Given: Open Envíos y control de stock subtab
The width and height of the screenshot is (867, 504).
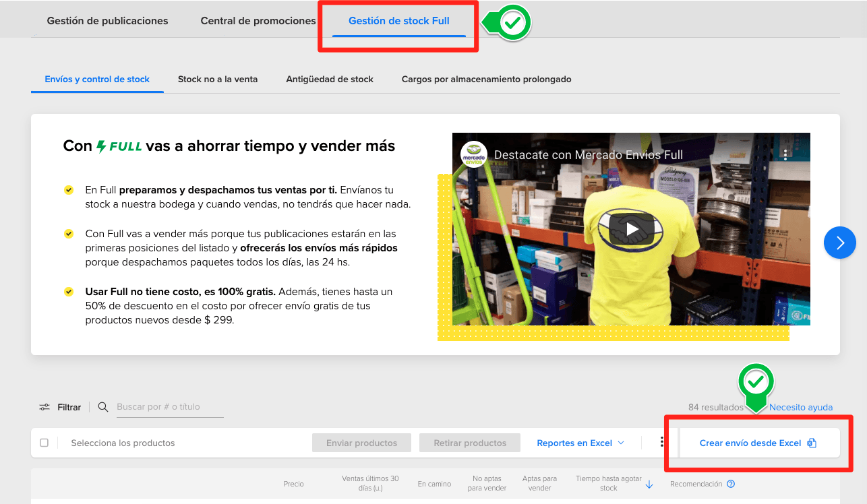Looking at the screenshot, I should tap(97, 79).
